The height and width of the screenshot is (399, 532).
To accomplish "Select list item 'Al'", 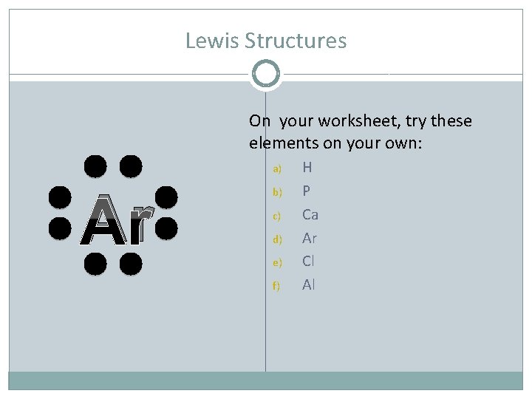I will pos(309,284).
